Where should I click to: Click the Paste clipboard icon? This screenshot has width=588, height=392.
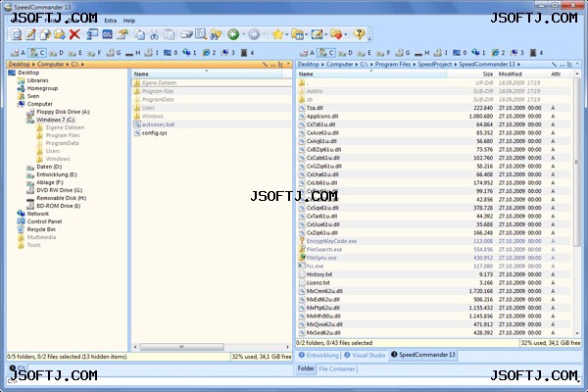tap(170, 34)
